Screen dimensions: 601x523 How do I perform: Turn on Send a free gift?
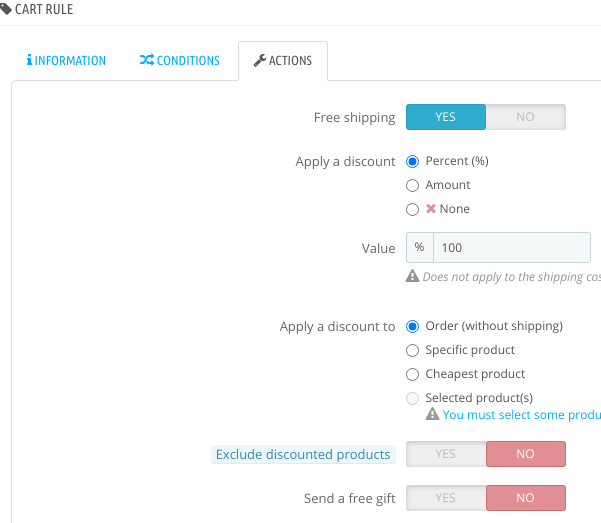(446, 498)
